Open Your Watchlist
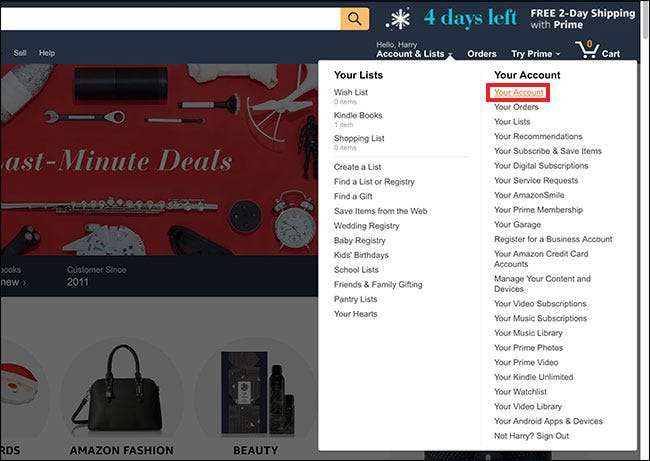 click(x=520, y=392)
